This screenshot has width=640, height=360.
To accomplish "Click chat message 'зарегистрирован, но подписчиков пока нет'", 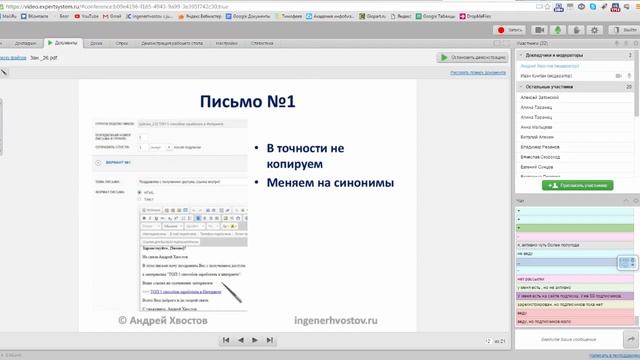I will coord(575,304).
